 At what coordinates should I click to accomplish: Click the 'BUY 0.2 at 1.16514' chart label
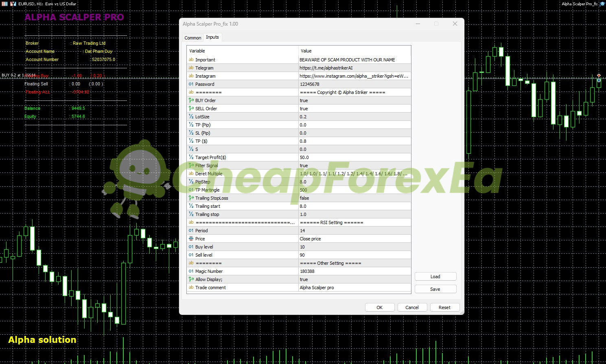point(19,75)
